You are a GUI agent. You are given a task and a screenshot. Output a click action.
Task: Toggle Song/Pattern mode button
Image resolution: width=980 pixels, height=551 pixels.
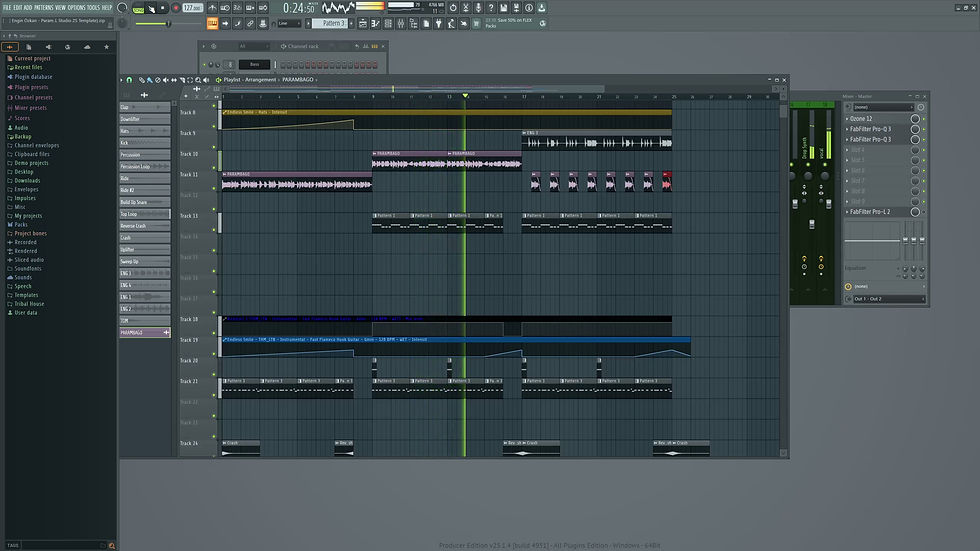point(139,8)
